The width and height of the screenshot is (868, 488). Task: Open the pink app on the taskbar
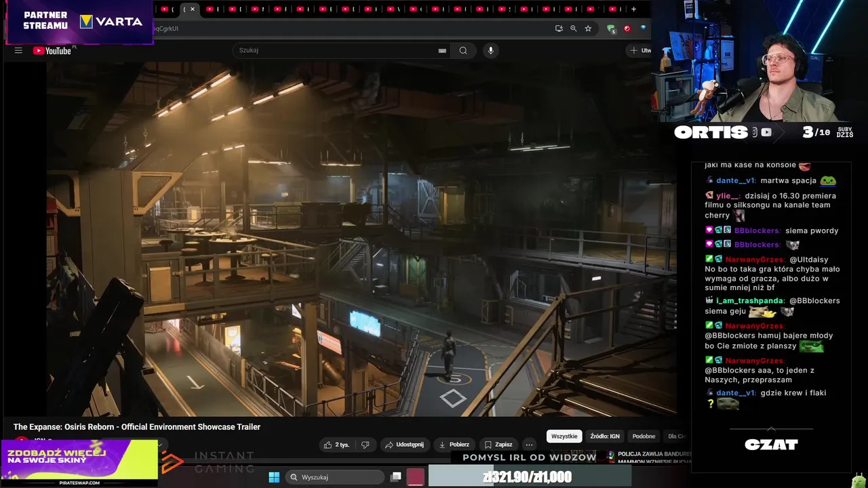pos(416,477)
